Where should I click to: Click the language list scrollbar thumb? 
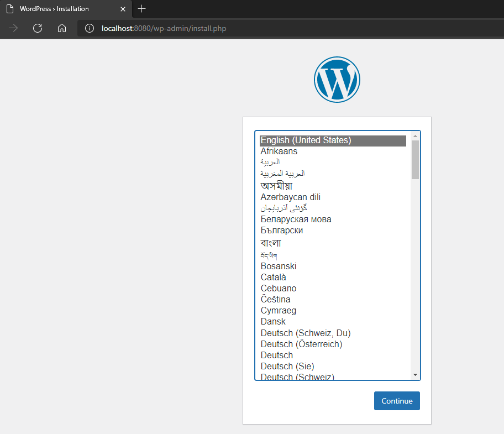(x=415, y=160)
